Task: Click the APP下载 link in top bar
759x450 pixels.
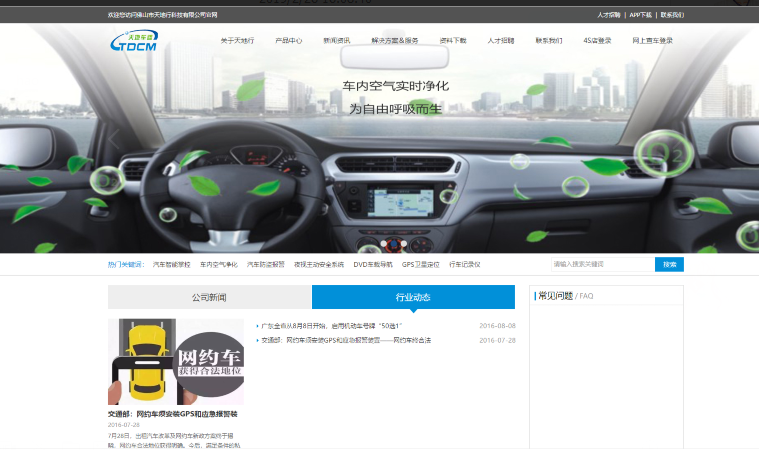Action: click(640, 15)
